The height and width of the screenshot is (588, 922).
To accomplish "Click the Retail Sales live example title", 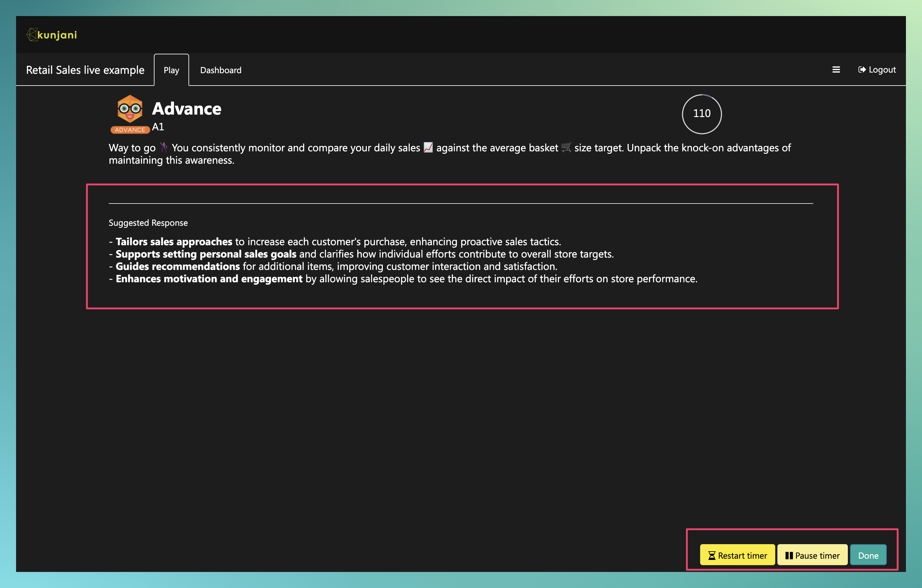I will pos(85,70).
